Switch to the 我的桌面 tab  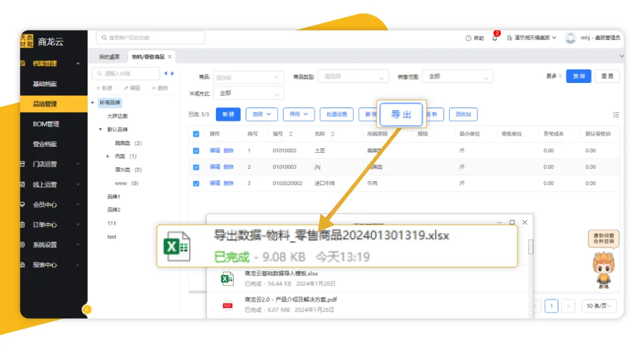(109, 57)
